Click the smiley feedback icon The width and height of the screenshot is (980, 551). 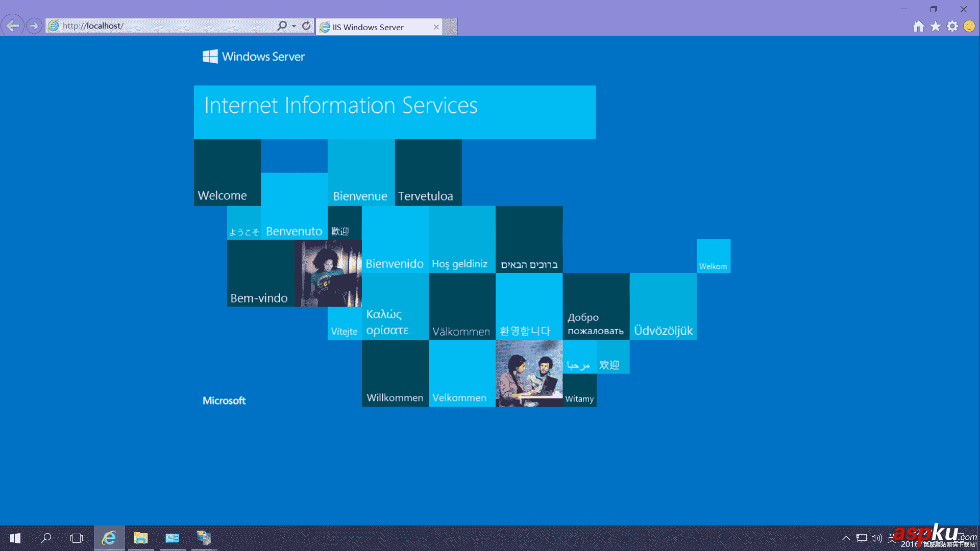969,27
